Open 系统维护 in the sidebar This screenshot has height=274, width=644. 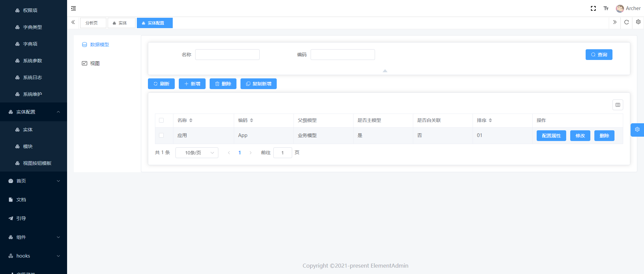click(x=34, y=94)
